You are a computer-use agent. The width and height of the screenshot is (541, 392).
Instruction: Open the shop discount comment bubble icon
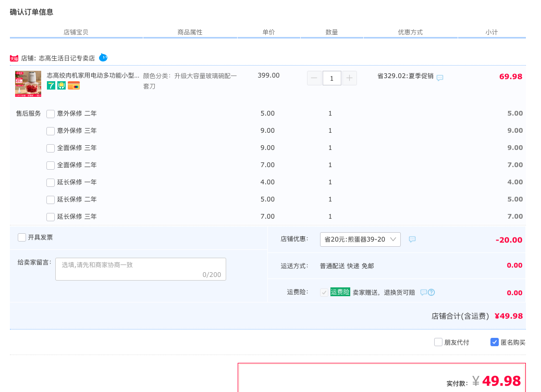click(412, 239)
